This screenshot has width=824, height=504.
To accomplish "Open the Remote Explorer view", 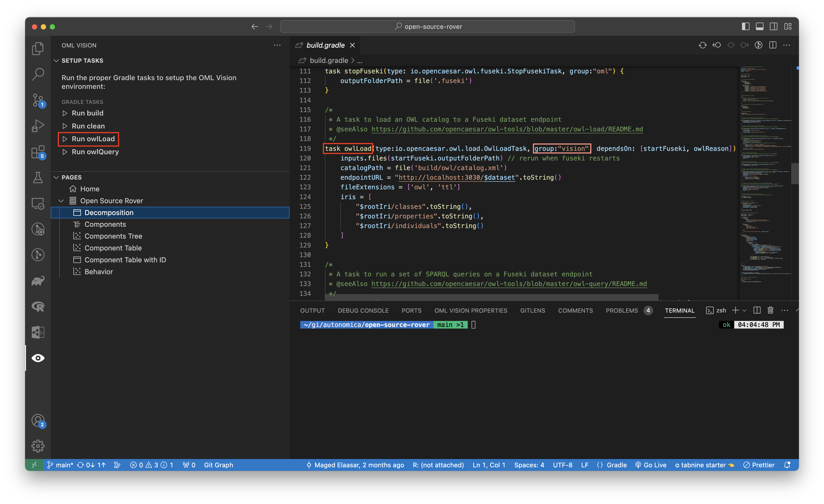I will (x=38, y=203).
